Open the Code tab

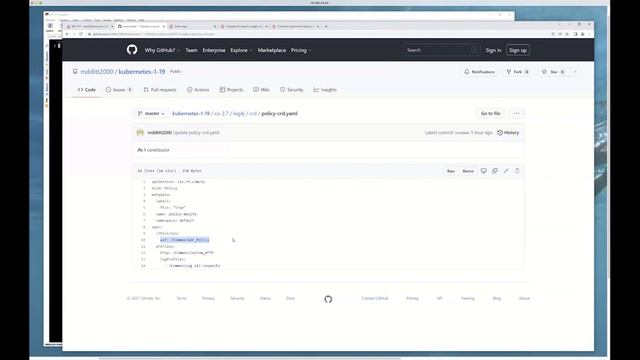87,90
